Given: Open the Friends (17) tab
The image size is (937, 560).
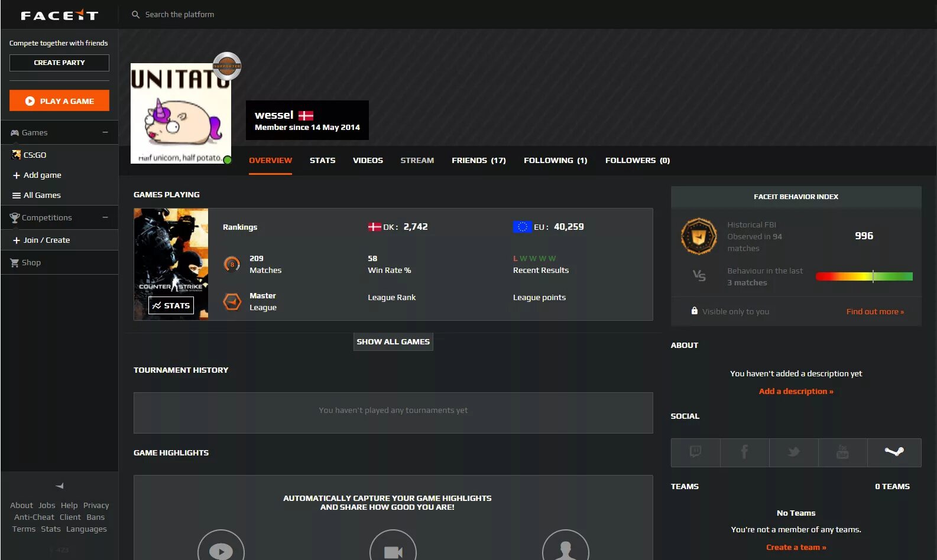Looking at the screenshot, I should [479, 161].
